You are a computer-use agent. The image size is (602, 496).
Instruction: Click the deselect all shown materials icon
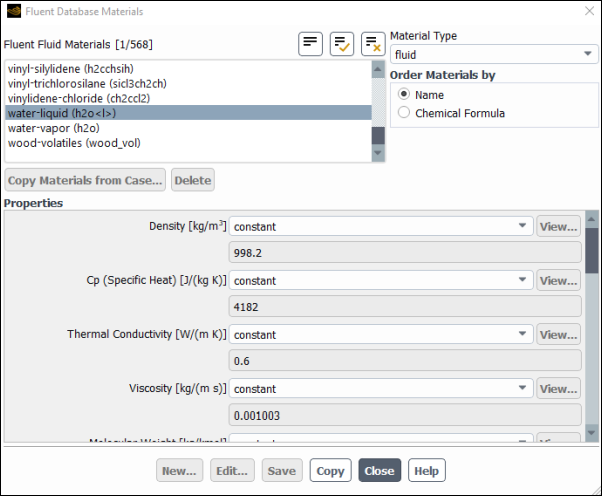[x=373, y=44]
